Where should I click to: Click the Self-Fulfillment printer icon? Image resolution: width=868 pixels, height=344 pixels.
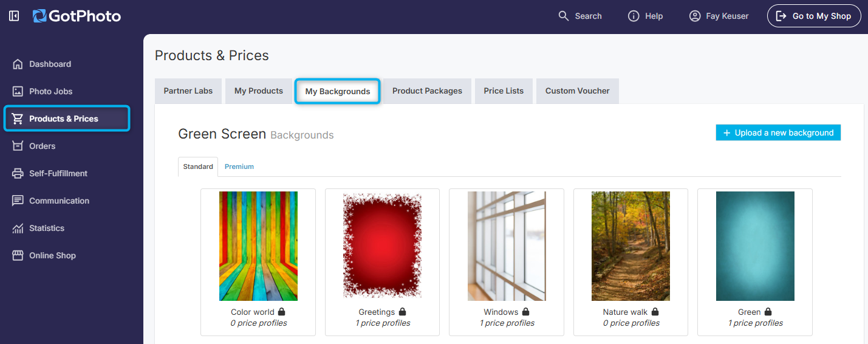[18, 173]
